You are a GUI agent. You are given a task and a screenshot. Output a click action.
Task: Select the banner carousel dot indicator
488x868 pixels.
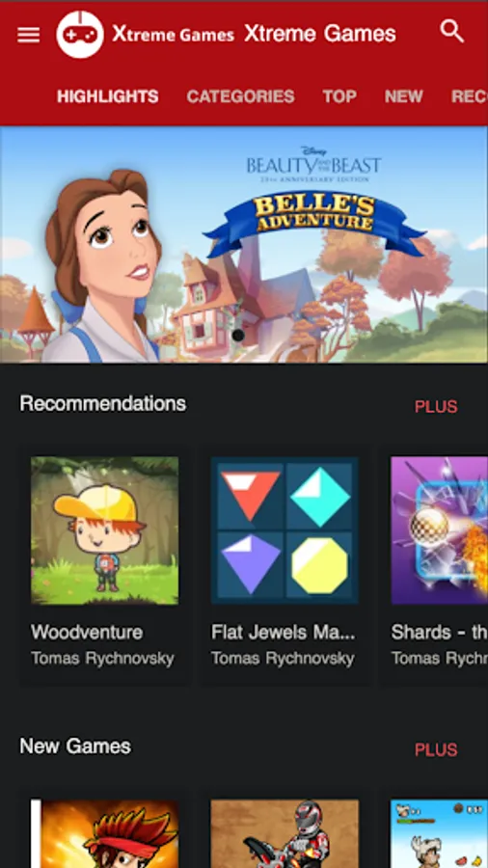[238, 335]
